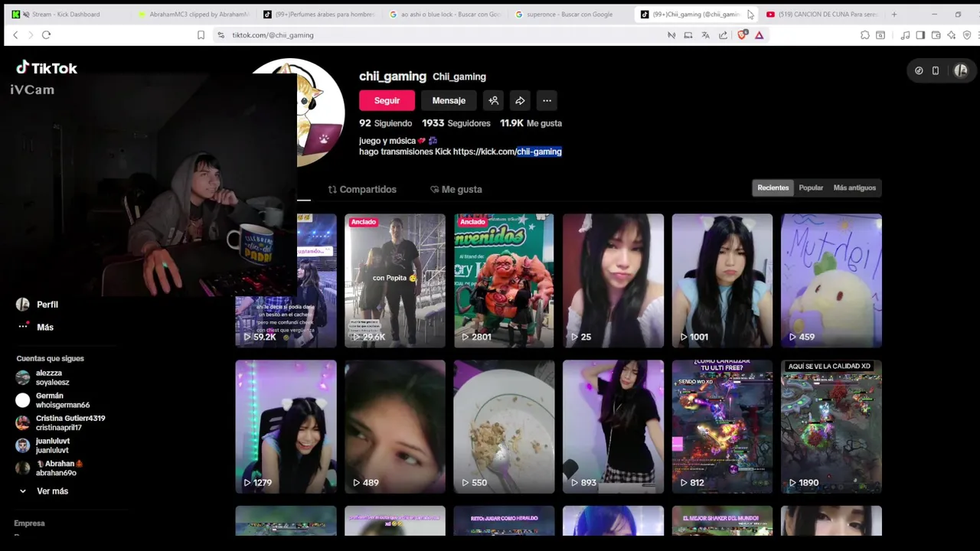Bookmark this page
This screenshot has width=980, height=551.
point(201,35)
